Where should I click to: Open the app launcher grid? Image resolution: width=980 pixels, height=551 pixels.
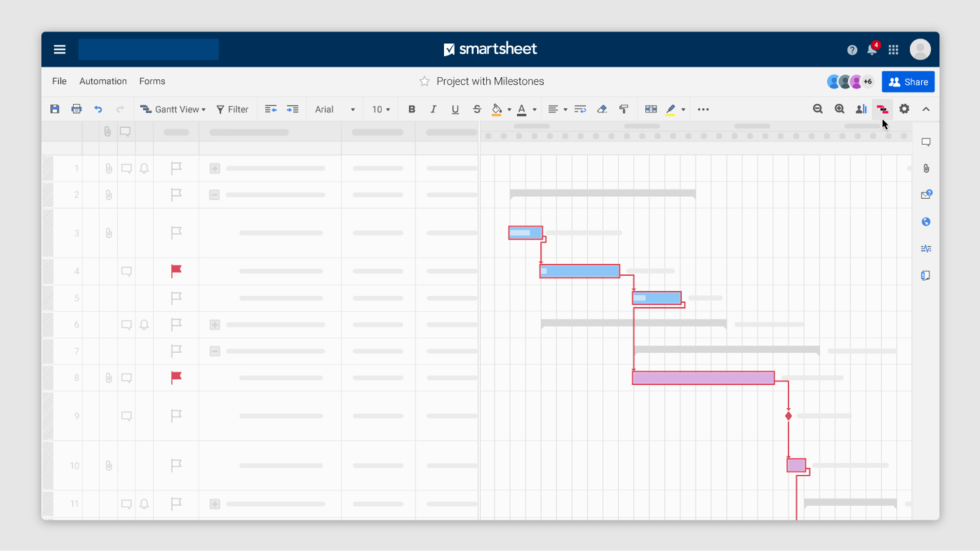pyautogui.click(x=893, y=50)
